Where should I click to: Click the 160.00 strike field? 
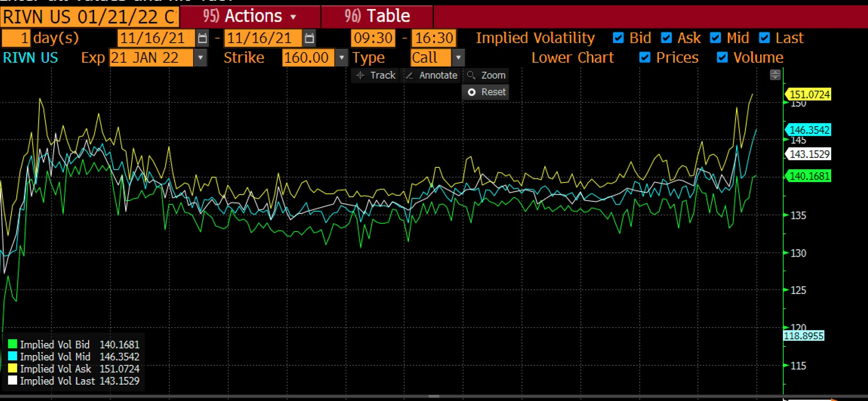[x=308, y=58]
